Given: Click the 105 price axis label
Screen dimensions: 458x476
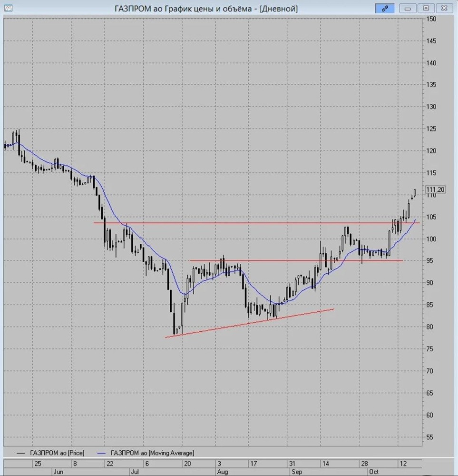Looking at the screenshot, I should [431, 217].
